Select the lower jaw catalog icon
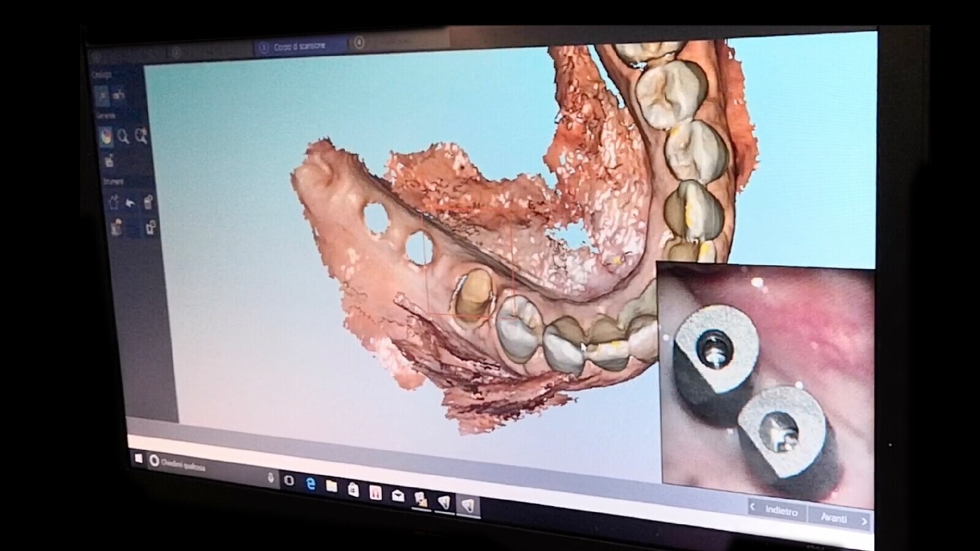The image size is (980, 551). pyautogui.click(x=102, y=95)
